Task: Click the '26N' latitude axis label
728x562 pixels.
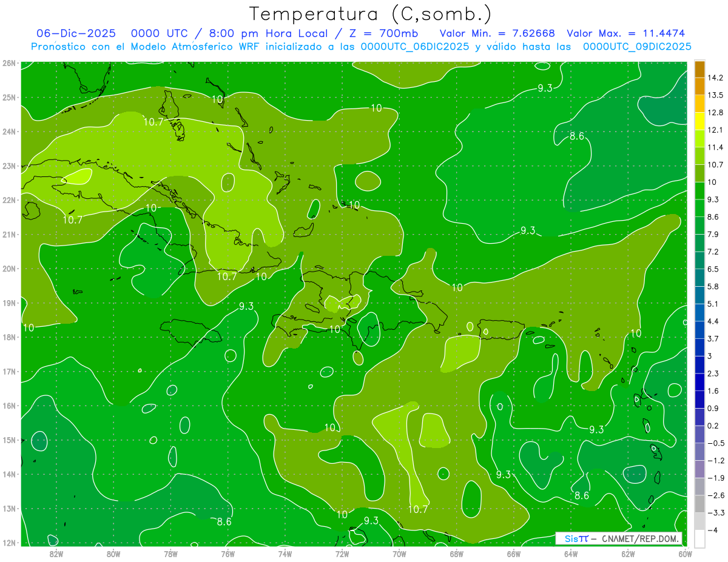Action: coord(8,62)
